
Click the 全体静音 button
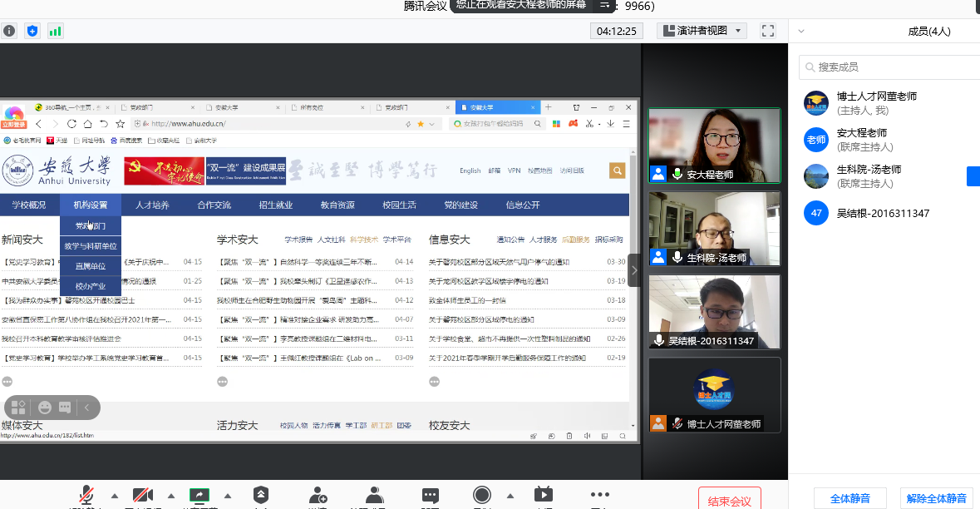point(850,498)
